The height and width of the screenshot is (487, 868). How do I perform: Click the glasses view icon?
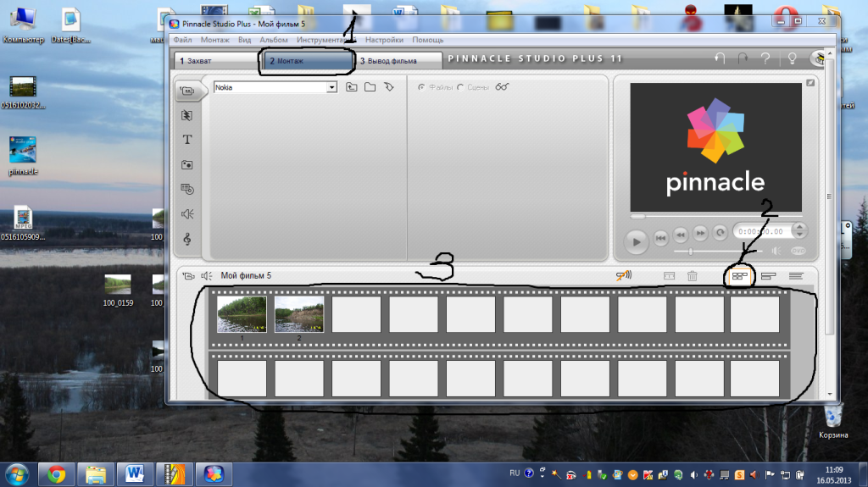click(x=502, y=87)
